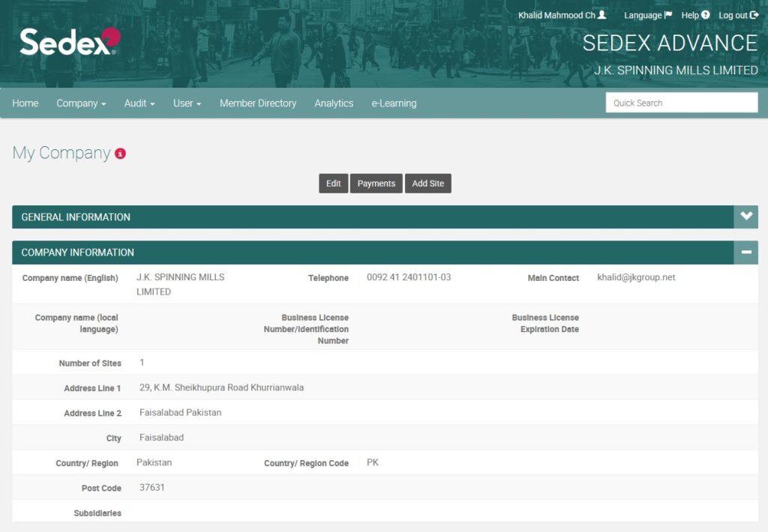
Task: Open the Company dropdown menu
Action: click(x=81, y=103)
